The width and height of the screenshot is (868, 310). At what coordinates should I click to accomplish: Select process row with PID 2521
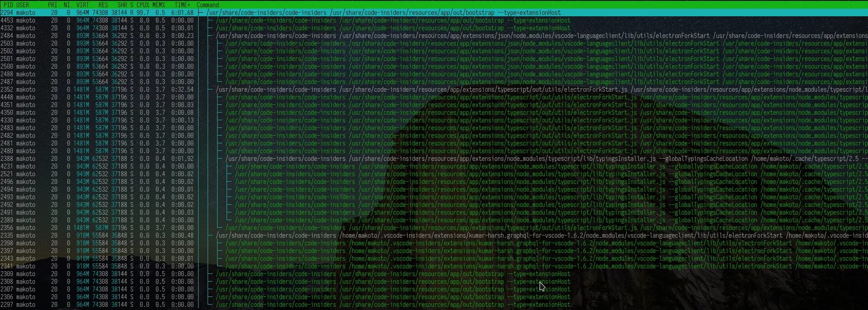434,174
